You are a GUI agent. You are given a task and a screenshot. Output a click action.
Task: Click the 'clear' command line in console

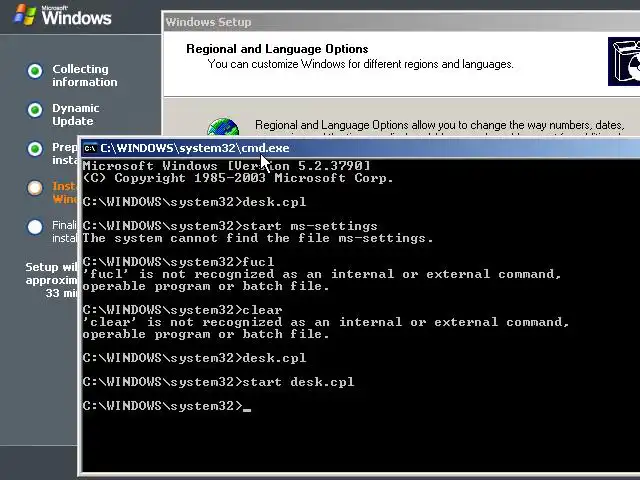coord(182,310)
